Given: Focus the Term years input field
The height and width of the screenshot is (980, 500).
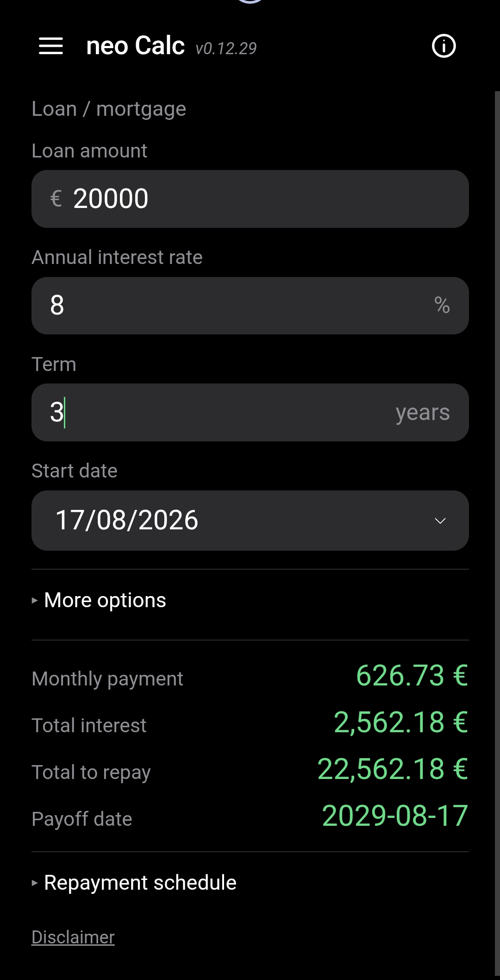Looking at the screenshot, I should pyautogui.click(x=250, y=412).
